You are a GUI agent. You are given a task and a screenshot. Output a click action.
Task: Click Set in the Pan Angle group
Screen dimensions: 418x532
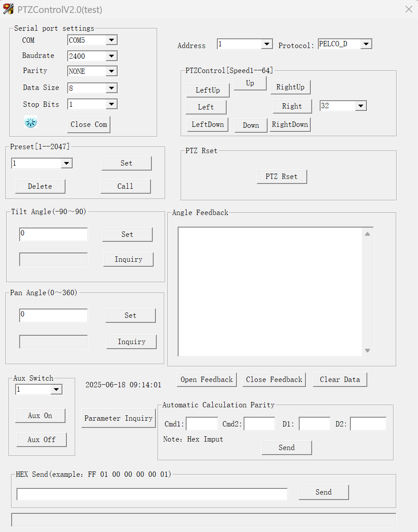click(130, 316)
